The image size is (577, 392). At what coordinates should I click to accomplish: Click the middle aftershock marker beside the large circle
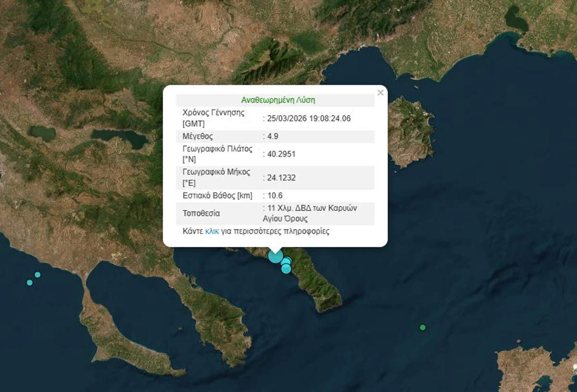point(287,261)
